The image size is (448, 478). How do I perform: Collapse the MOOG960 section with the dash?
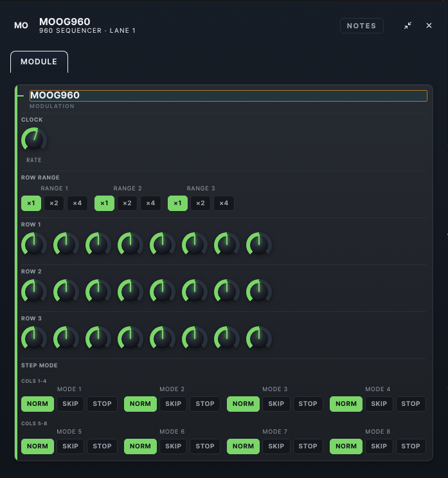tap(21, 96)
